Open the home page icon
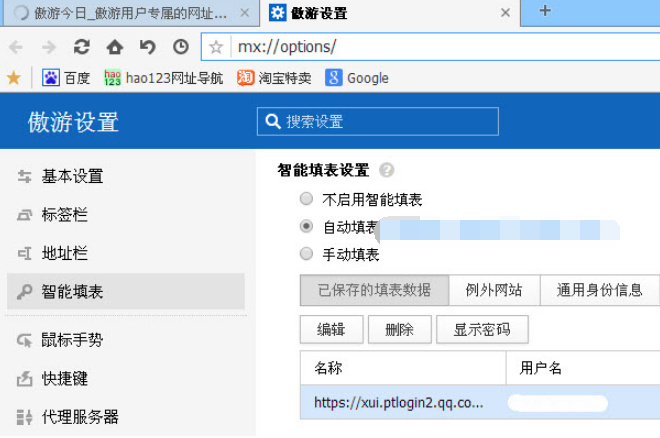 (114, 47)
